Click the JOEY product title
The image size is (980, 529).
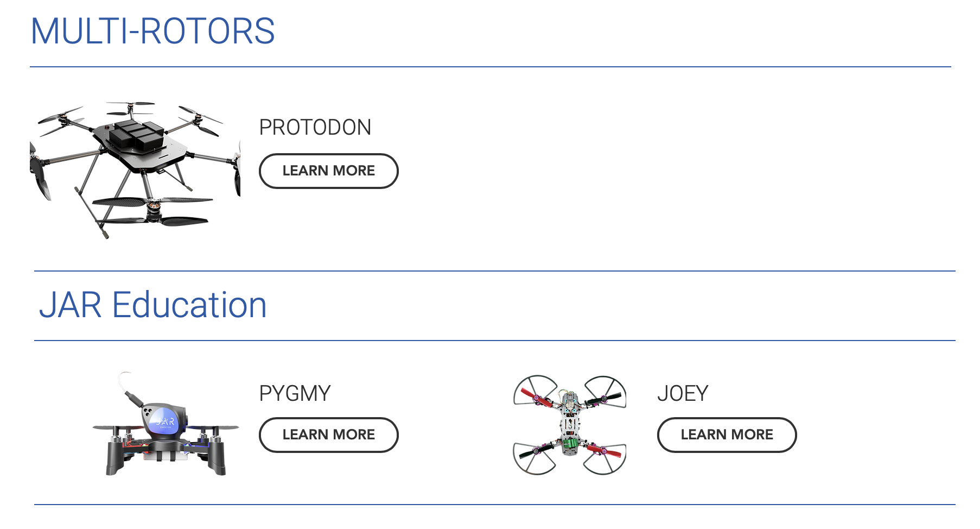click(683, 393)
